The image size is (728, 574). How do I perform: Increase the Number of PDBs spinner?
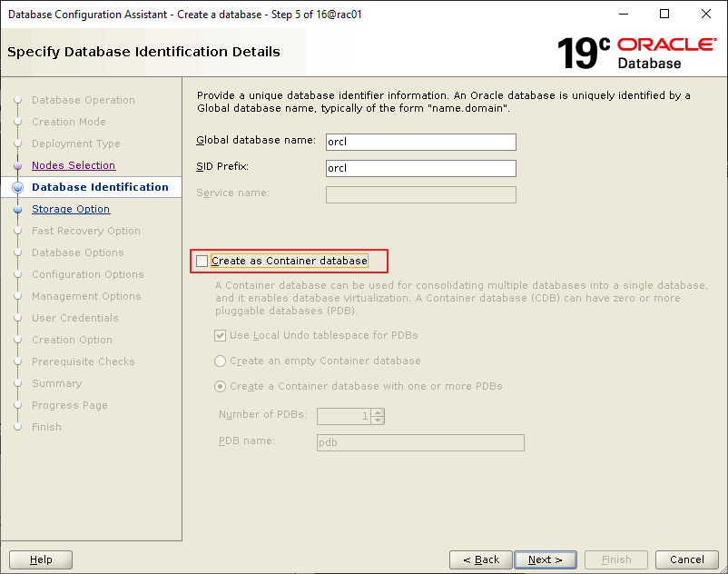[x=379, y=411]
